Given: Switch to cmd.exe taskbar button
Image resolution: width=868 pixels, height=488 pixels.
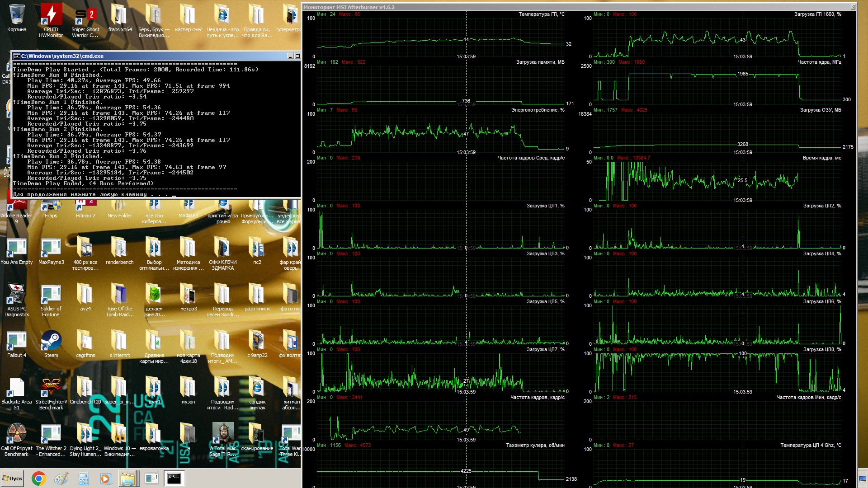Looking at the screenshot, I should point(174,479).
